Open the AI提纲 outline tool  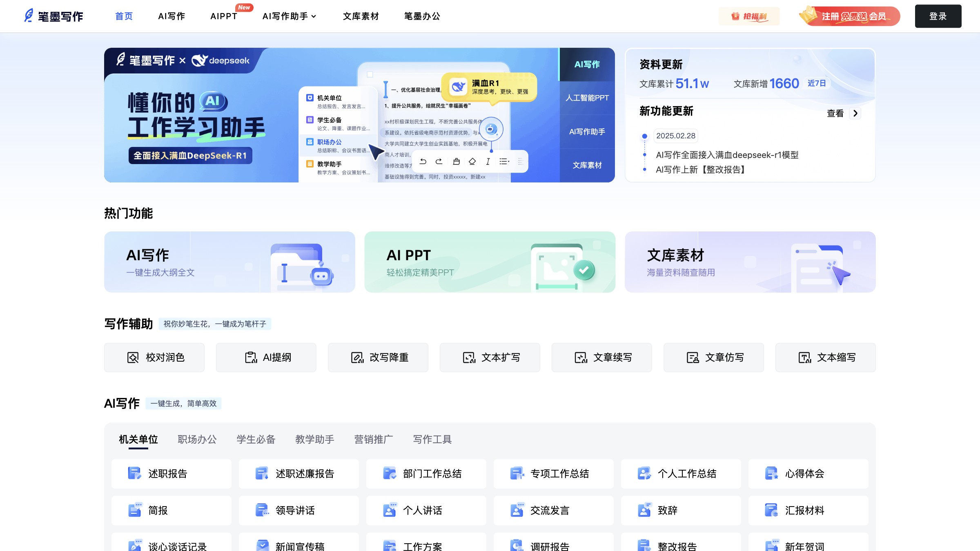click(266, 358)
